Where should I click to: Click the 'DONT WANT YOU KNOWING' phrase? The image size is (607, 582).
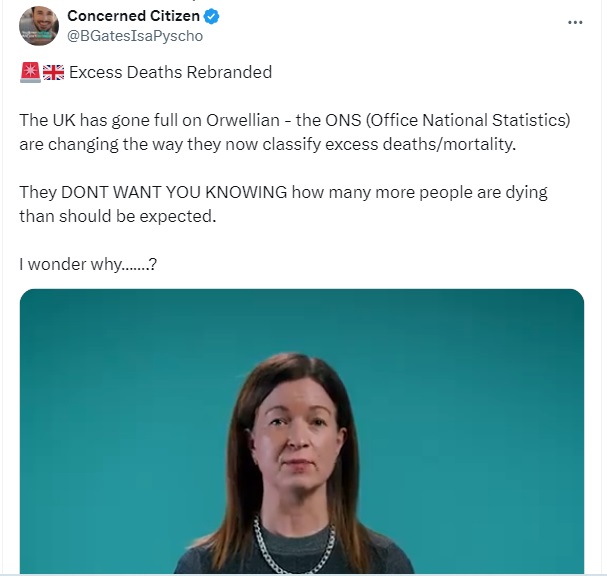coord(174,192)
